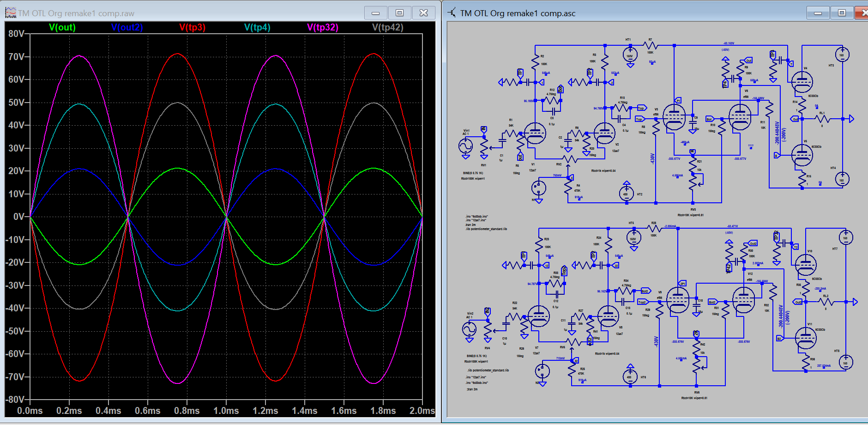Select the HT8 supply source symbol
Image resolution: width=868 pixels, height=425 pixels.
[846, 362]
